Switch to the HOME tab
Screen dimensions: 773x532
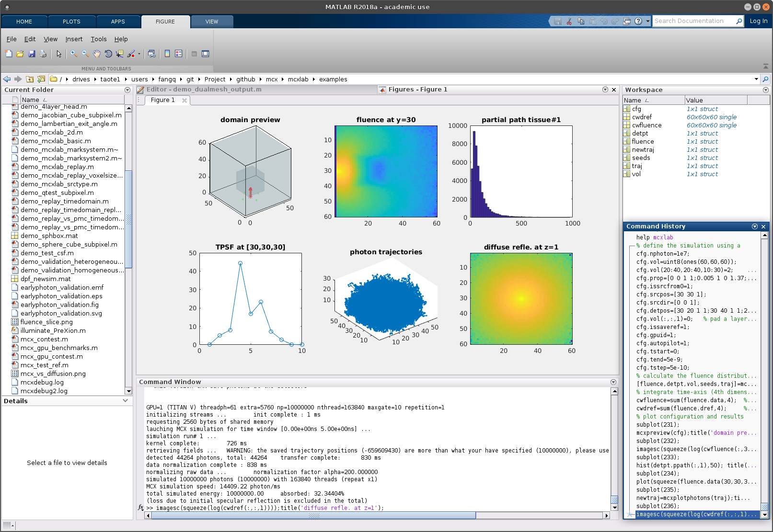coord(24,22)
